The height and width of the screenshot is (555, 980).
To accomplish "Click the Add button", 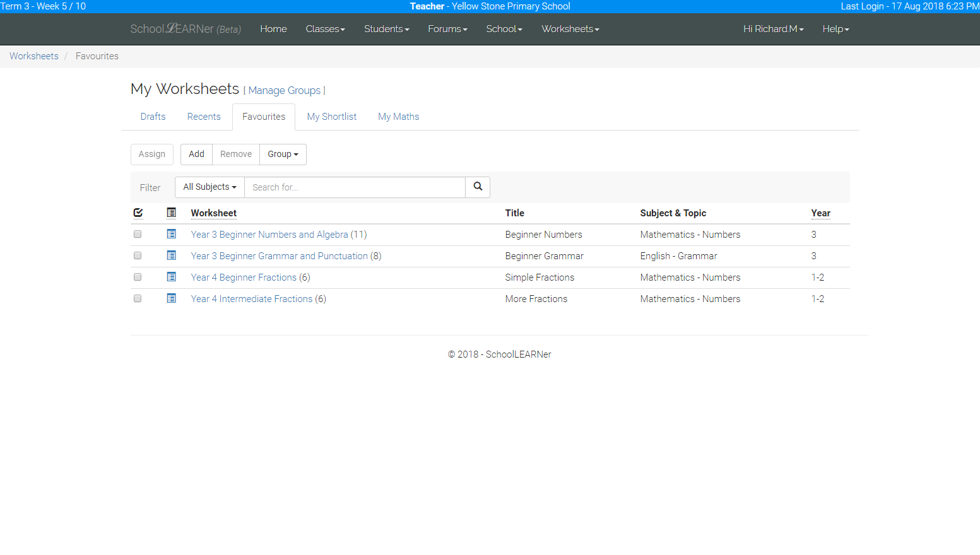I will tap(196, 155).
